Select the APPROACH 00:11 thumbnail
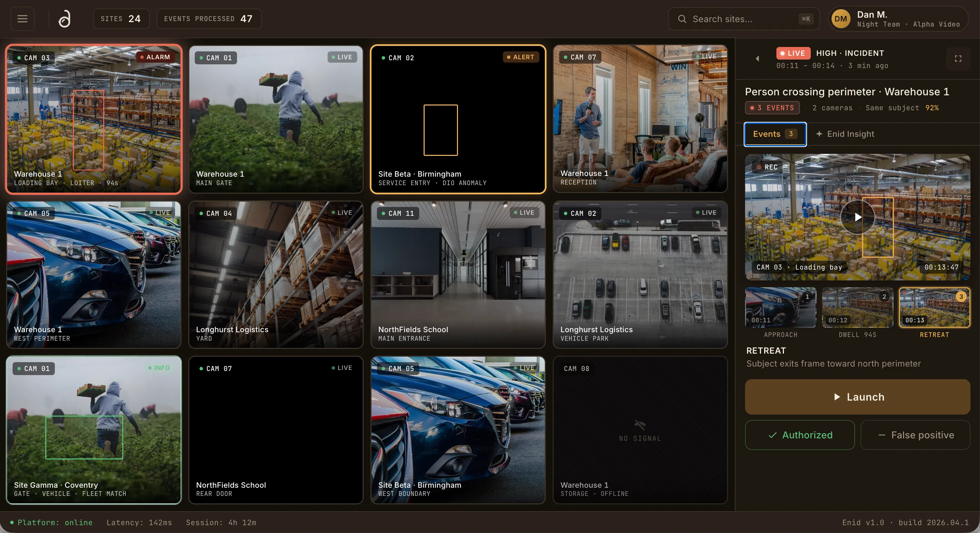This screenshot has width=980, height=533. (780, 308)
